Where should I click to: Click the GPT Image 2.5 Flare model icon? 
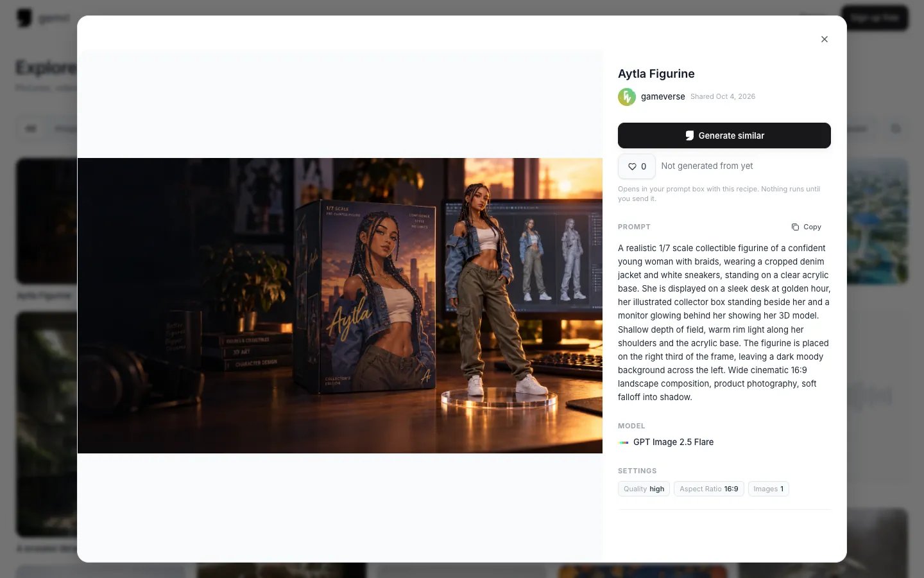[x=623, y=442]
